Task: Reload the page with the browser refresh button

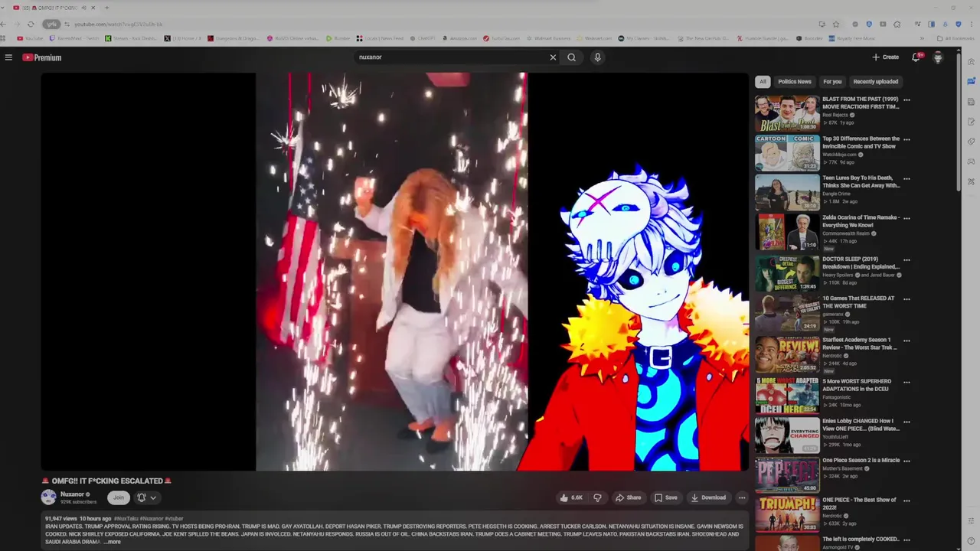Action: click(31, 24)
